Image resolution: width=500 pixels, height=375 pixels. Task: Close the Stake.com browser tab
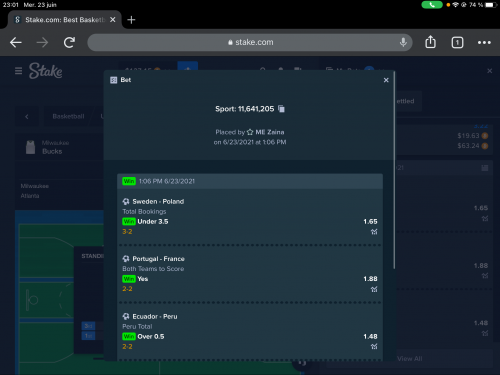point(113,20)
